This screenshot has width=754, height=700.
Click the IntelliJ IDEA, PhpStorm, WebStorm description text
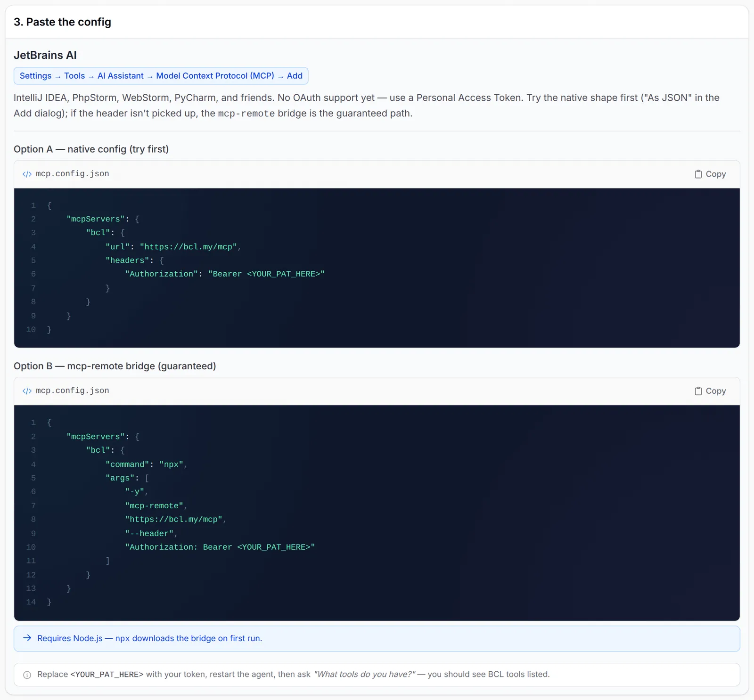367,106
